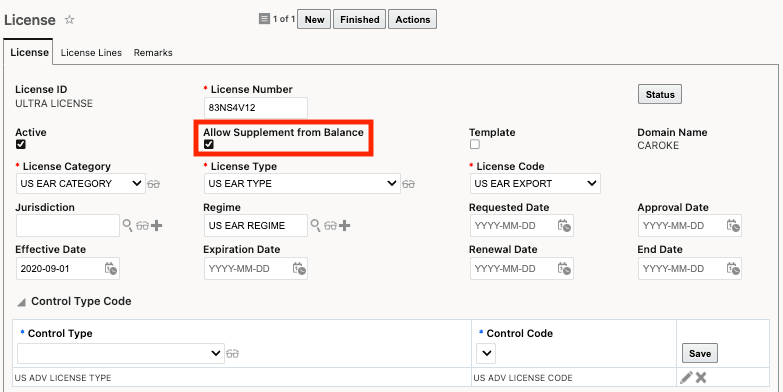View Control Type details glasses icon
This screenshot has height=392, width=783.
pyautogui.click(x=232, y=354)
